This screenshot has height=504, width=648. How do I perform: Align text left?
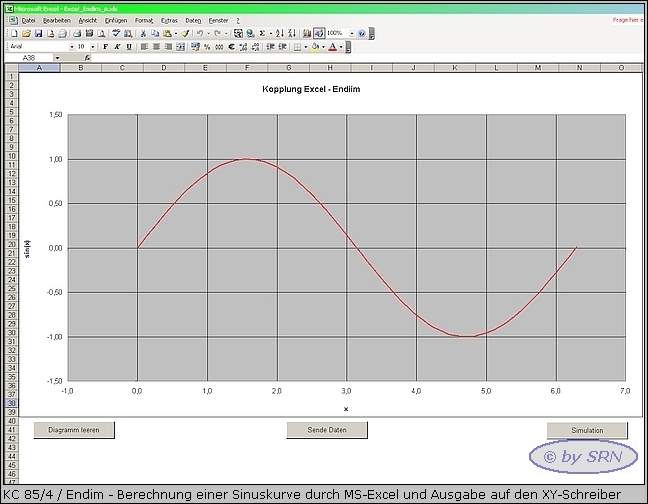point(144,47)
